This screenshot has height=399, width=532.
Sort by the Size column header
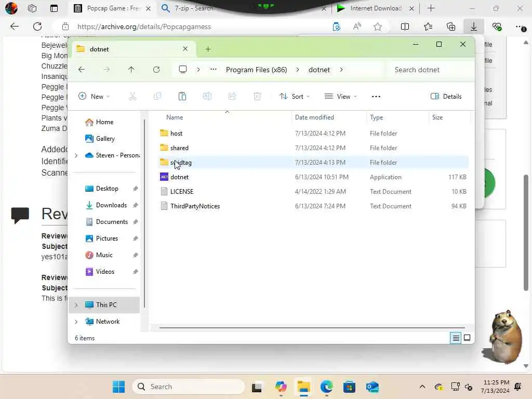coord(437,117)
